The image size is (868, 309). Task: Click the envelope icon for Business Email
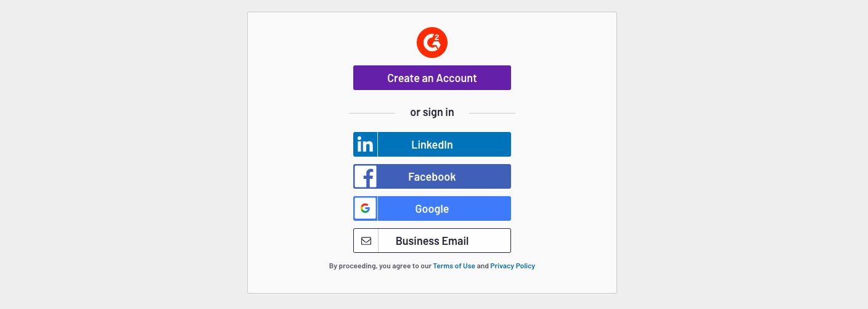coord(366,241)
